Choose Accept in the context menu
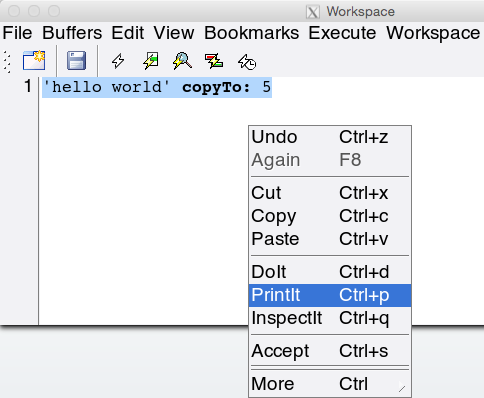 tap(330, 351)
